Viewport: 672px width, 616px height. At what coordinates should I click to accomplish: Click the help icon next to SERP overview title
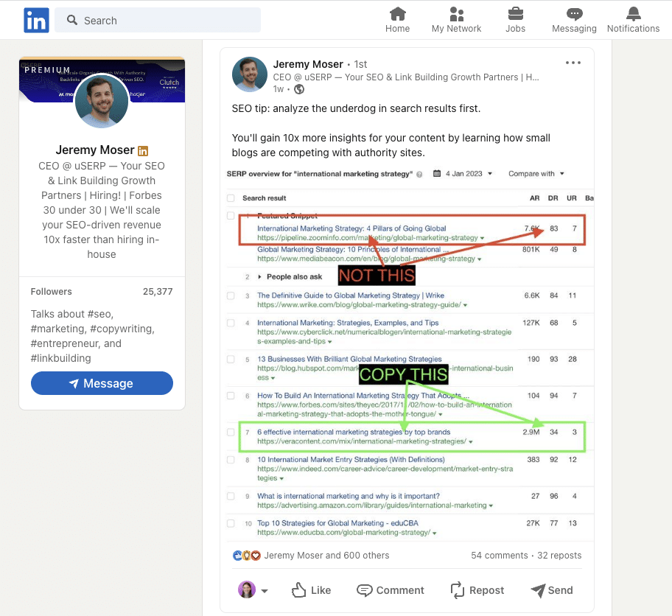pyautogui.click(x=419, y=174)
